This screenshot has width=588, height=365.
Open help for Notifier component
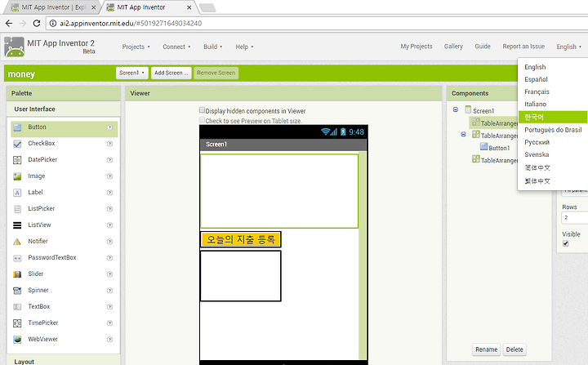tap(110, 242)
